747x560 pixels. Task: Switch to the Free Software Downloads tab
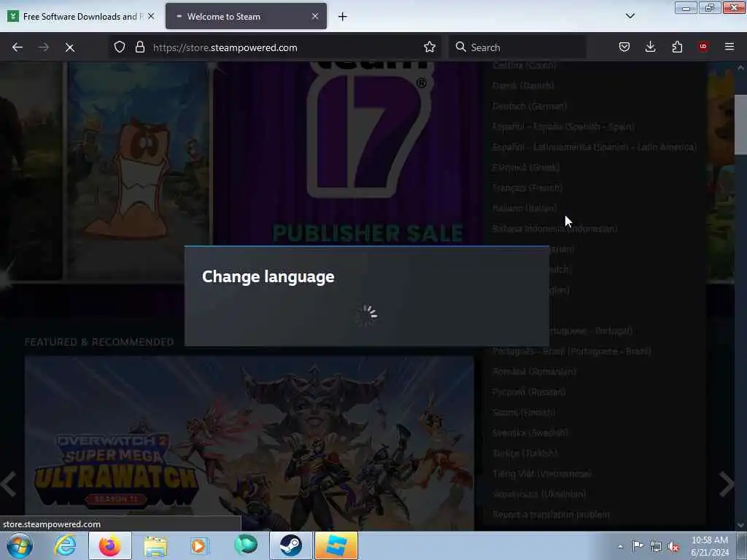(x=81, y=16)
